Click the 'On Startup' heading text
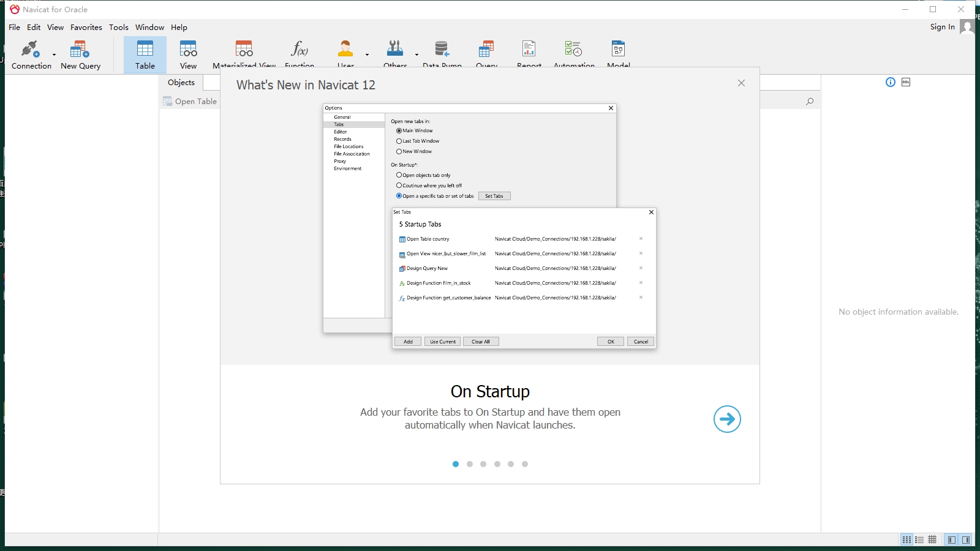Screen dimensions: 980x551 point(490,391)
